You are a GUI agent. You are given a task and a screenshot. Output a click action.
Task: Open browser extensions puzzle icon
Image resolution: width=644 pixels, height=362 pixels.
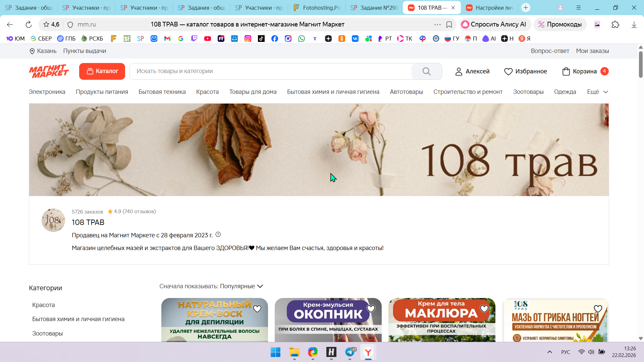pyautogui.click(x=615, y=24)
